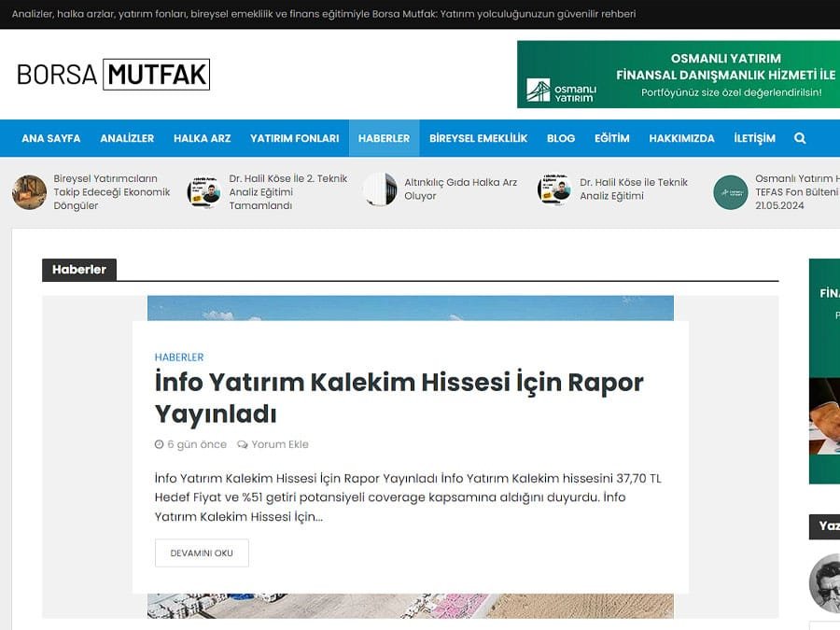
Task: Navigate to YATIRIM FONLARI
Action: [x=294, y=137]
